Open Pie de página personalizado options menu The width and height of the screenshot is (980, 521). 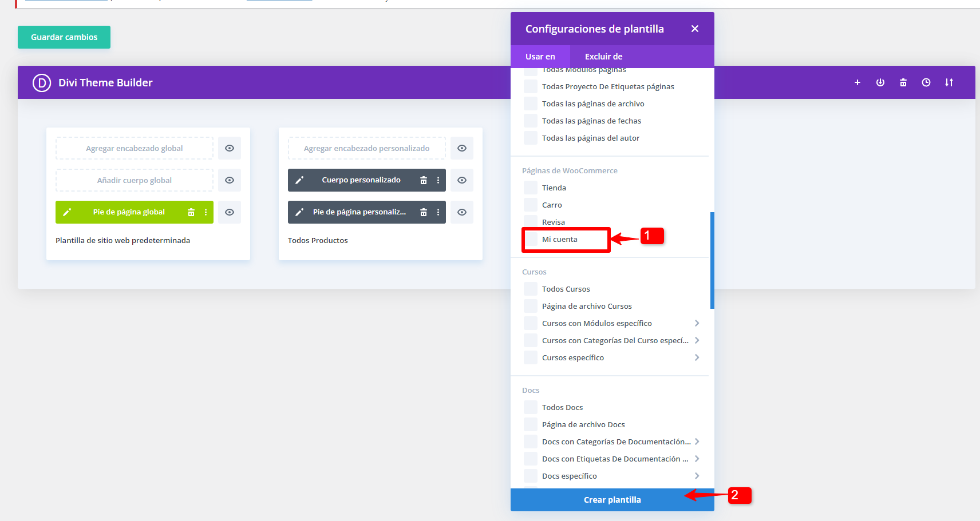pos(438,212)
